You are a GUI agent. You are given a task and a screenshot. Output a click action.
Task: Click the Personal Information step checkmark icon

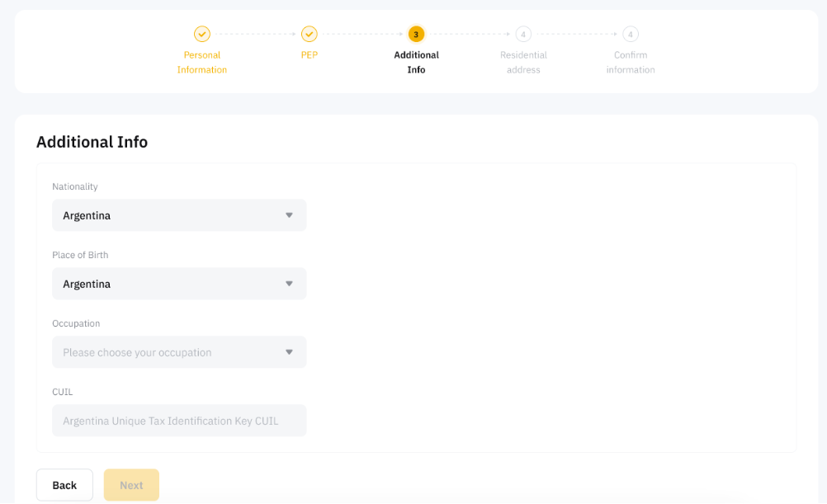click(x=202, y=34)
